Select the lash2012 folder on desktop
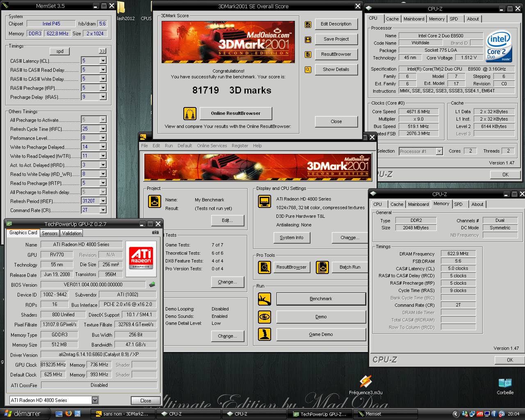 pyautogui.click(x=125, y=11)
